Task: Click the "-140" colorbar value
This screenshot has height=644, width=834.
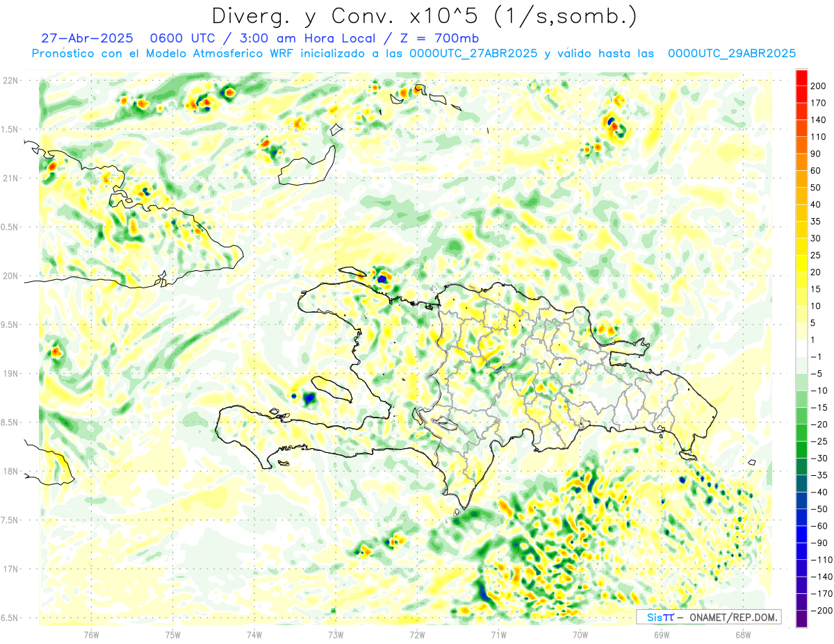Action: click(x=820, y=577)
